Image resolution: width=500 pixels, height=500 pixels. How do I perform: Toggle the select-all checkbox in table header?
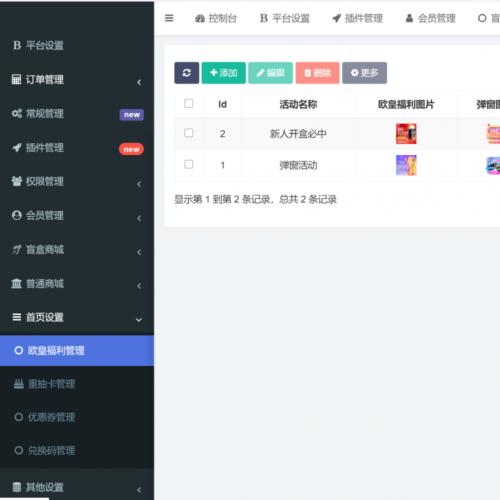(189, 104)
